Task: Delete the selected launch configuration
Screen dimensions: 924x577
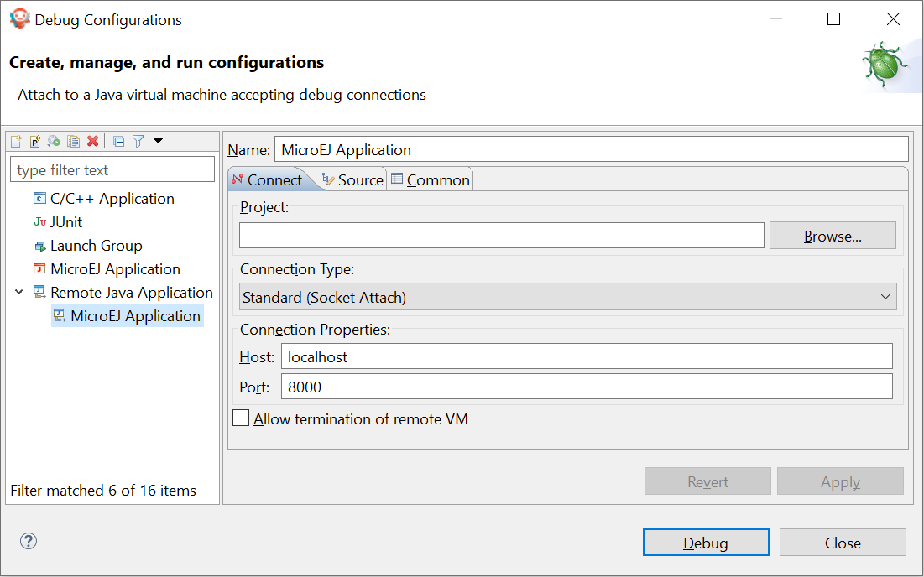Action: click(x=93, y=142)
